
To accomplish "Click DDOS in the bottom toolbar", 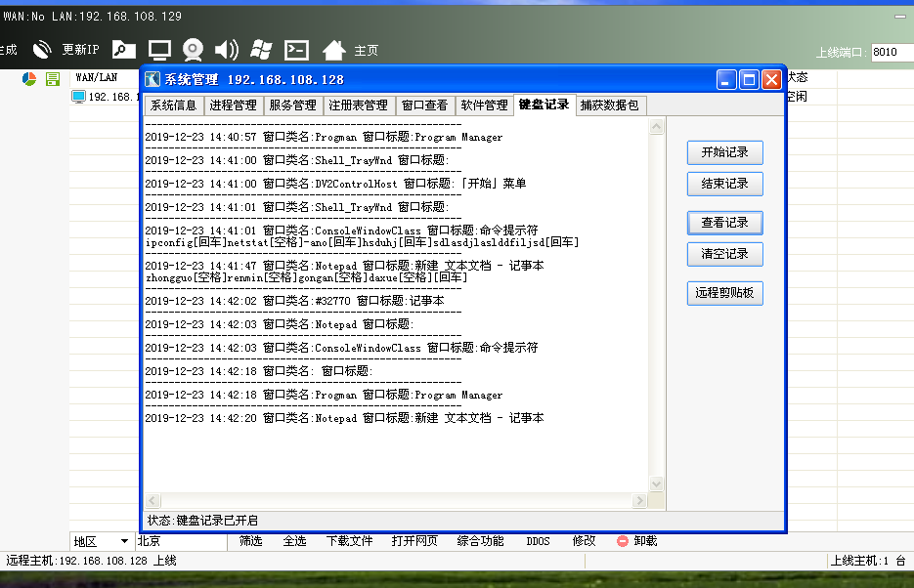I will 538,541.
